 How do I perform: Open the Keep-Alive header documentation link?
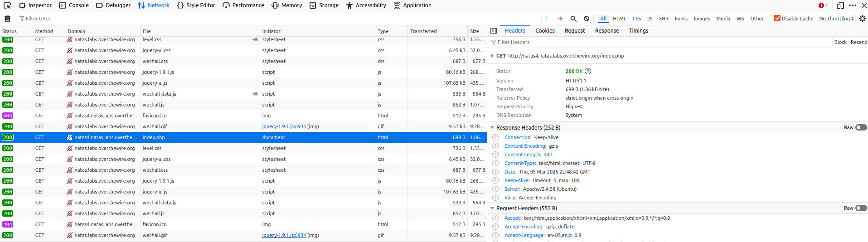516,180
